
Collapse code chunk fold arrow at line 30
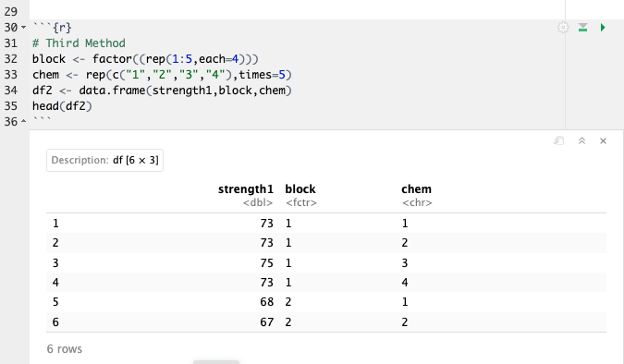pyautogui.click(x=23, y=28)
